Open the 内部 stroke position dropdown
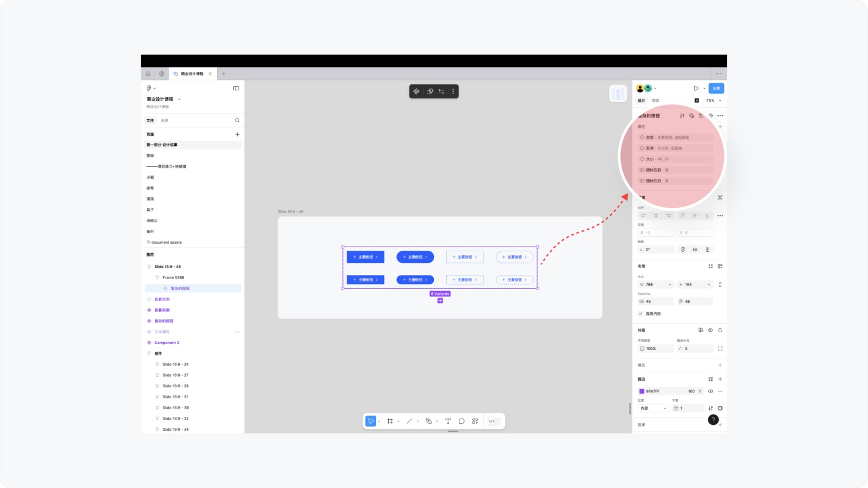 (653, 409)
